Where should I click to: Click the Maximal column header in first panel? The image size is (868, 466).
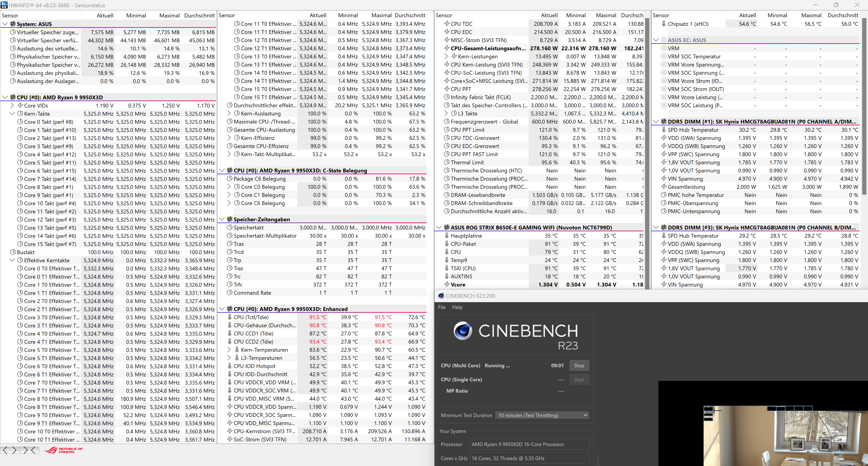pos(169,16)
